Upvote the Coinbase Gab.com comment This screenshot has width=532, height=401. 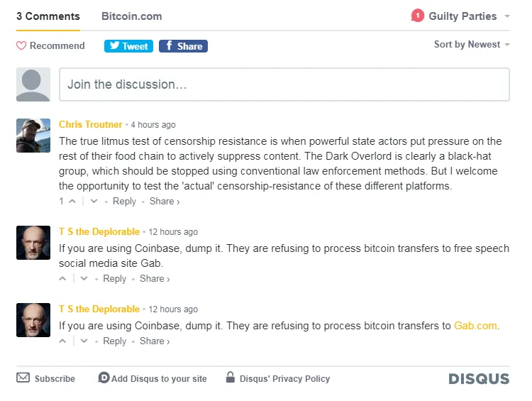(x=62, y=341)
